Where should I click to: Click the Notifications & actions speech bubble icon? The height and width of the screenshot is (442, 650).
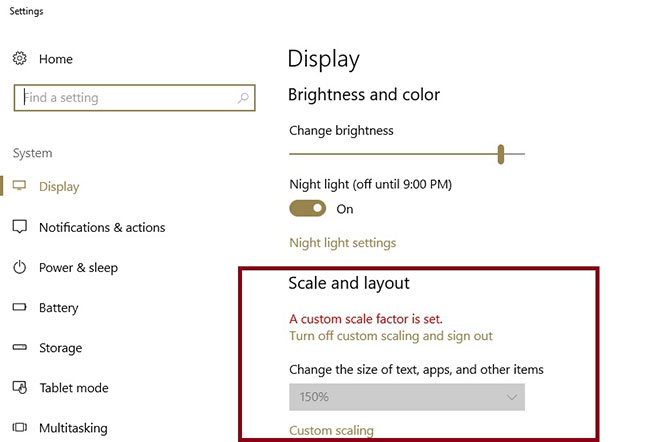19,226
